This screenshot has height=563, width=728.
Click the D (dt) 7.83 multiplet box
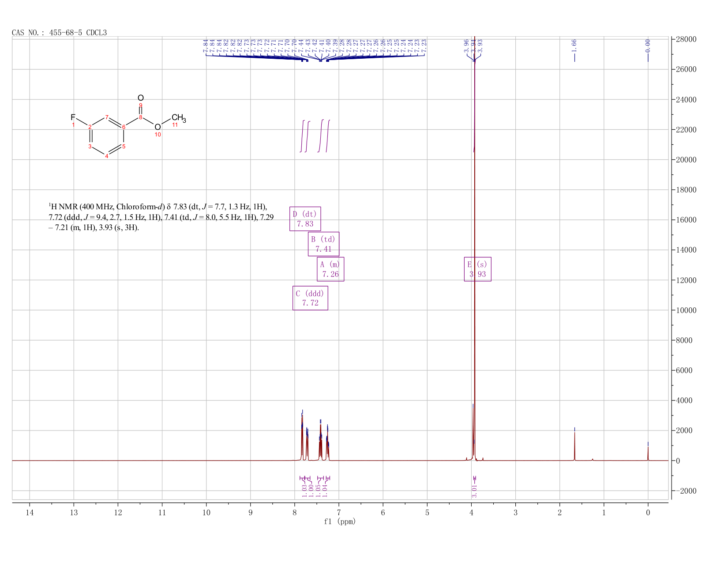pyautogui.click(x=305, y=219)
